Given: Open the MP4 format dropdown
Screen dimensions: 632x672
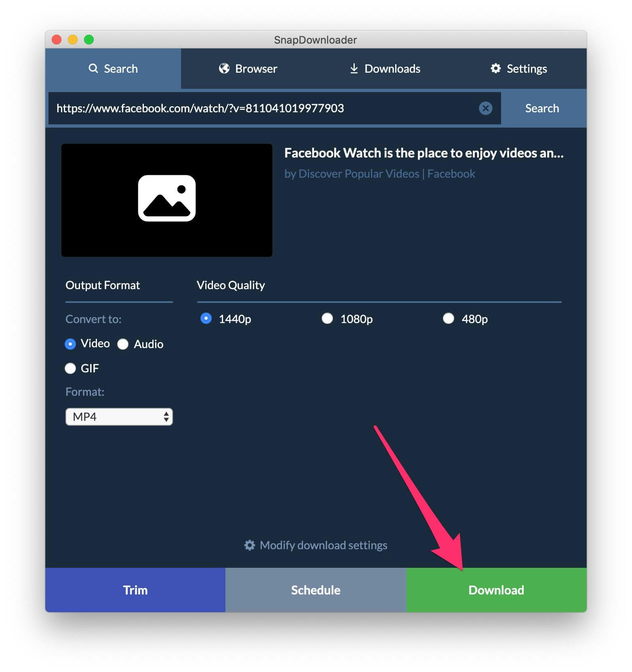Looking at the screenshot, I should point(119,417).
